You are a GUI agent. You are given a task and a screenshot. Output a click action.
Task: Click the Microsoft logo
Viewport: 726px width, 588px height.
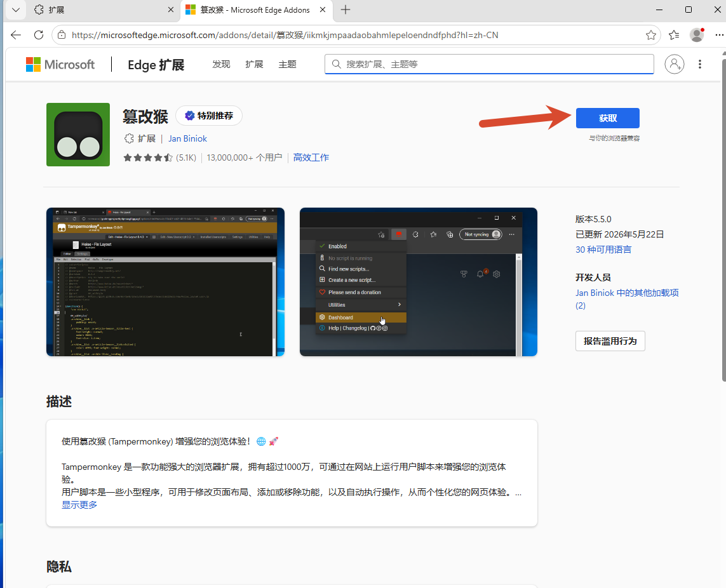click(60, 64)
